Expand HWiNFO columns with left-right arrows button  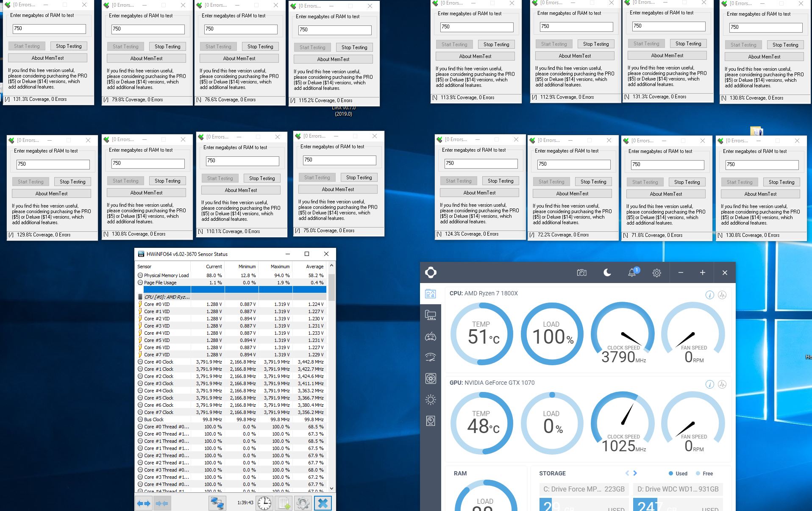coord(144,503)
